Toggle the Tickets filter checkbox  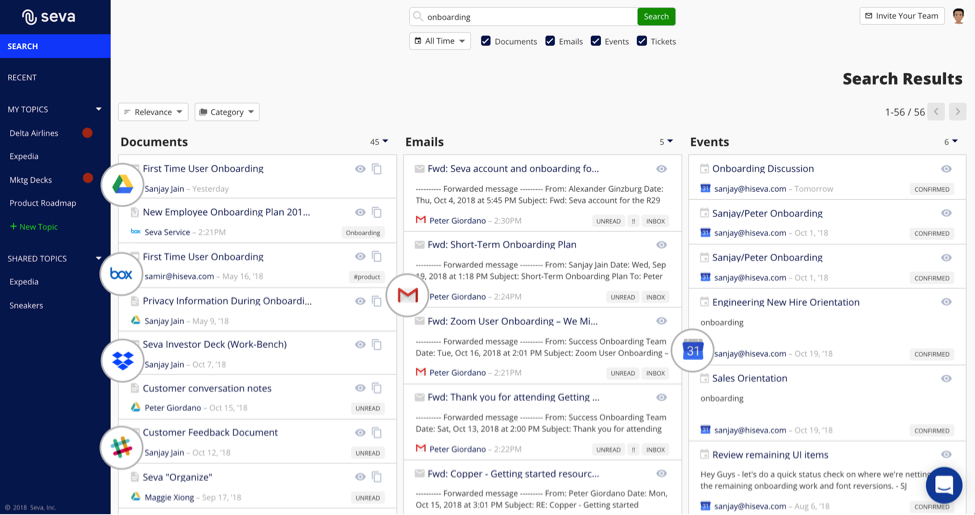[x=642, y=41]
